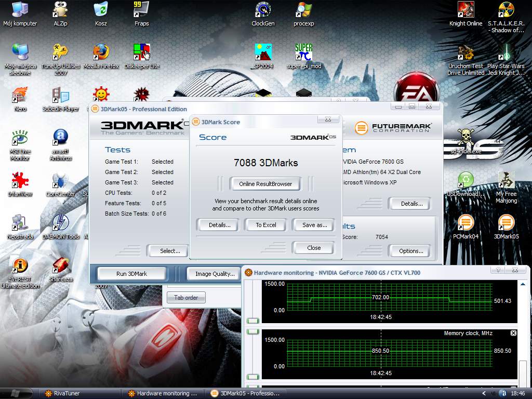Launch S.T.A.L.K.E.R. Shadow of Chernobyl icon
This screenshot has width=532, height=399.
tap(506, 18)
